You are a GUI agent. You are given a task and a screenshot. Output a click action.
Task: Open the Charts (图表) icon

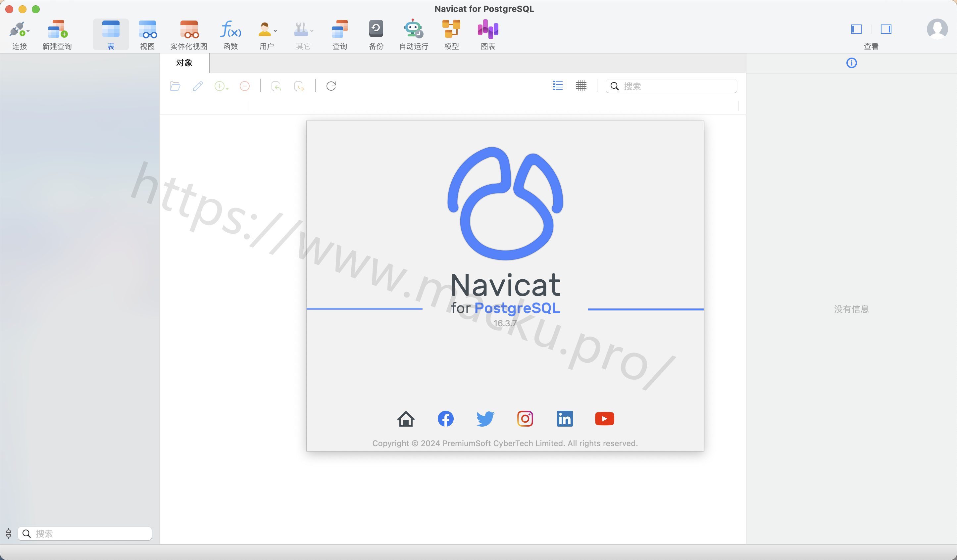coord(488,29)
